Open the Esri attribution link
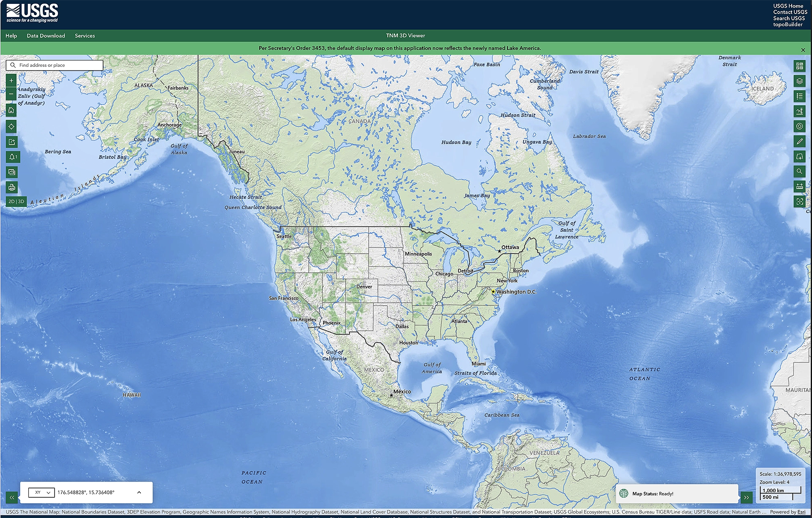This screenshot has height=518, width=812. (801, 512)
